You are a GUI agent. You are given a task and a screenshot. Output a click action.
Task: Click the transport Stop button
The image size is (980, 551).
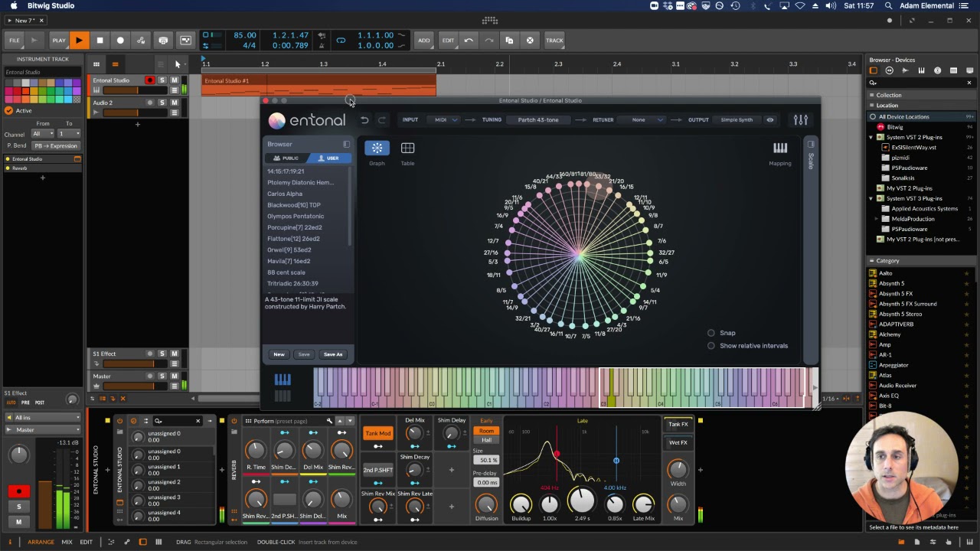coord(100,41)
